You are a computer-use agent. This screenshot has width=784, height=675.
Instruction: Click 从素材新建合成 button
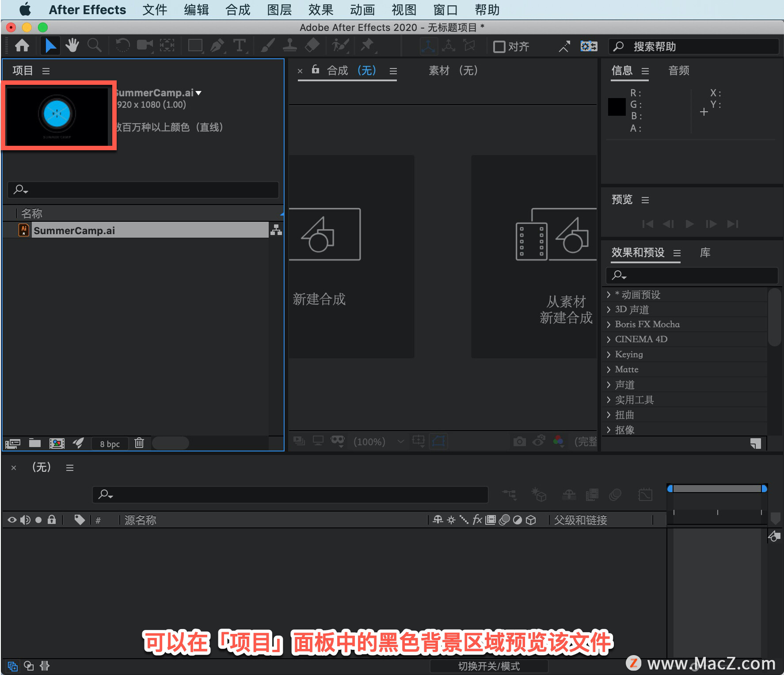pyautogui.click(x=534, y=256)
